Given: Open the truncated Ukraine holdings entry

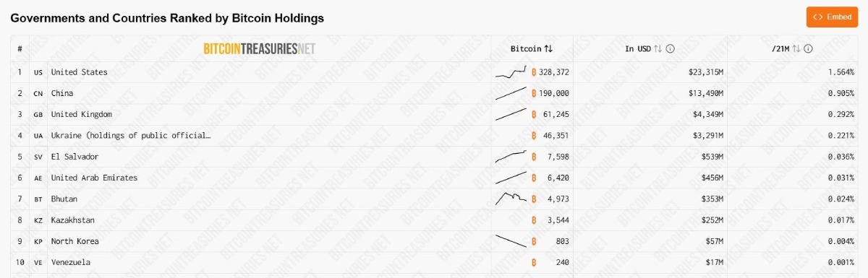Looking at the screenshot, I should (x=131, y=135).
